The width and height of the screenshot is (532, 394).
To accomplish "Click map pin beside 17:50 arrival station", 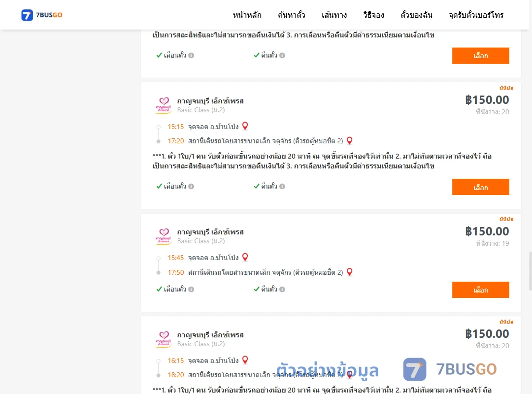I will [x=349, y=272].
